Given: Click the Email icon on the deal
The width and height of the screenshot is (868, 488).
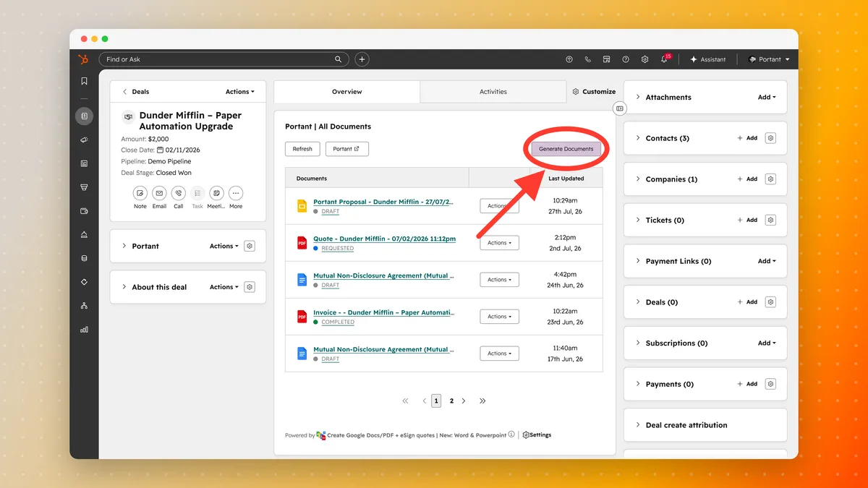Looking at the screenshot, I should click(x=159, y=193).
